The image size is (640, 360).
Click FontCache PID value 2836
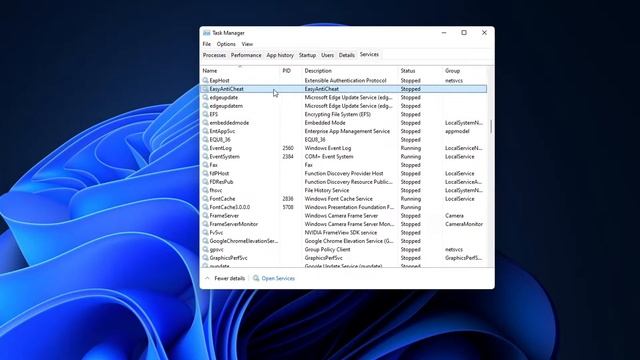click(x=288, y=199)
